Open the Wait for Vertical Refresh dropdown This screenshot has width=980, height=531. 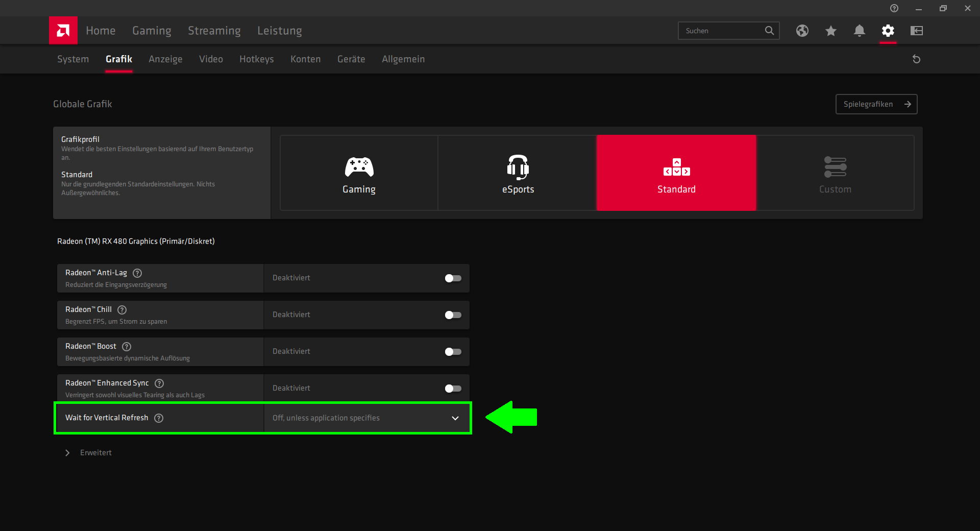coord(366,418)
